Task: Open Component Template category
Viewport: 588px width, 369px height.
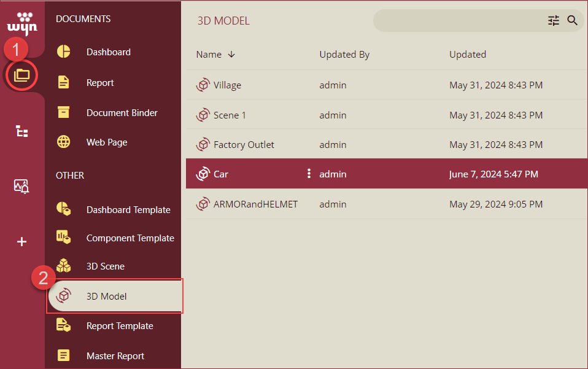Action: point(130,238)
